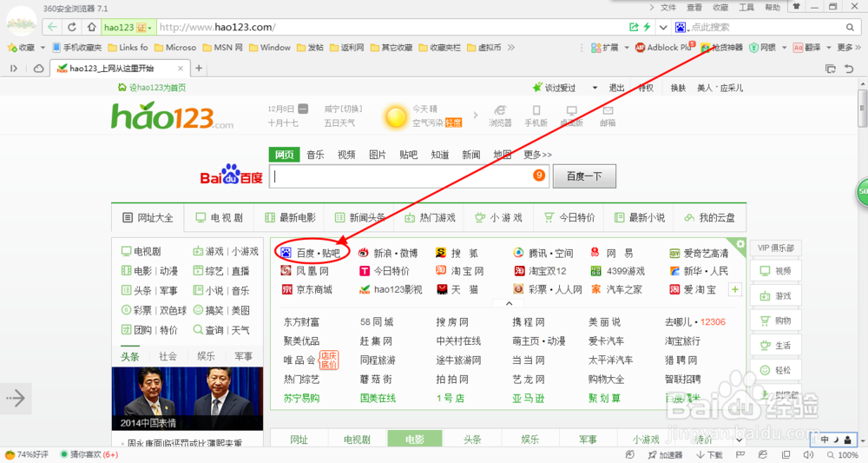868x463 pixels.
Task: Click the vertical scrollbar thumb
Action: coord(862,108)
